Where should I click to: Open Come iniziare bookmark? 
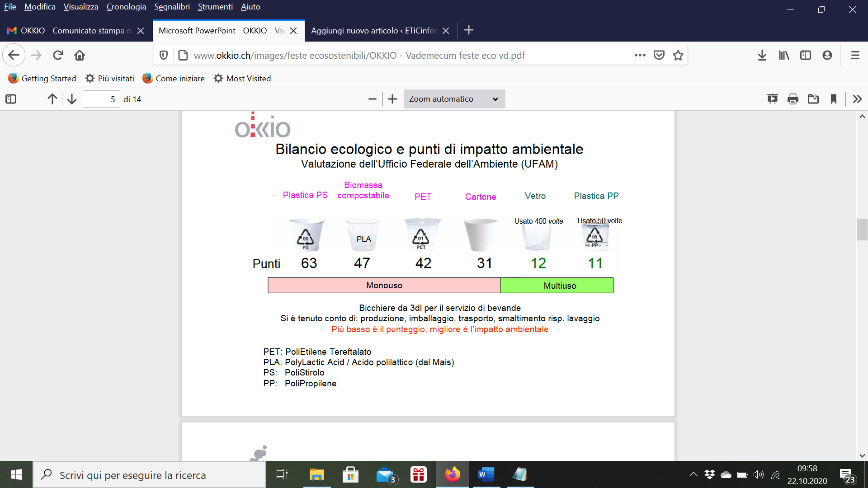174,78
